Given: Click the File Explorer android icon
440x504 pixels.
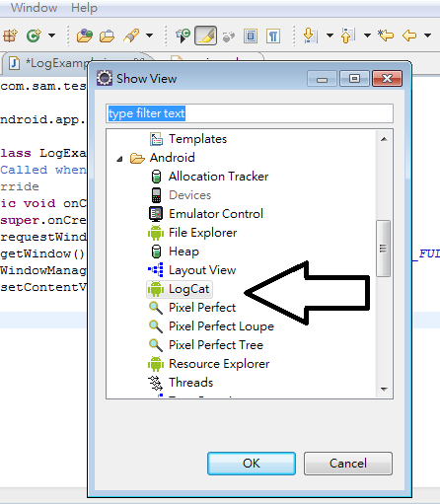Looking at the screenshot, I should click(156, 233).
